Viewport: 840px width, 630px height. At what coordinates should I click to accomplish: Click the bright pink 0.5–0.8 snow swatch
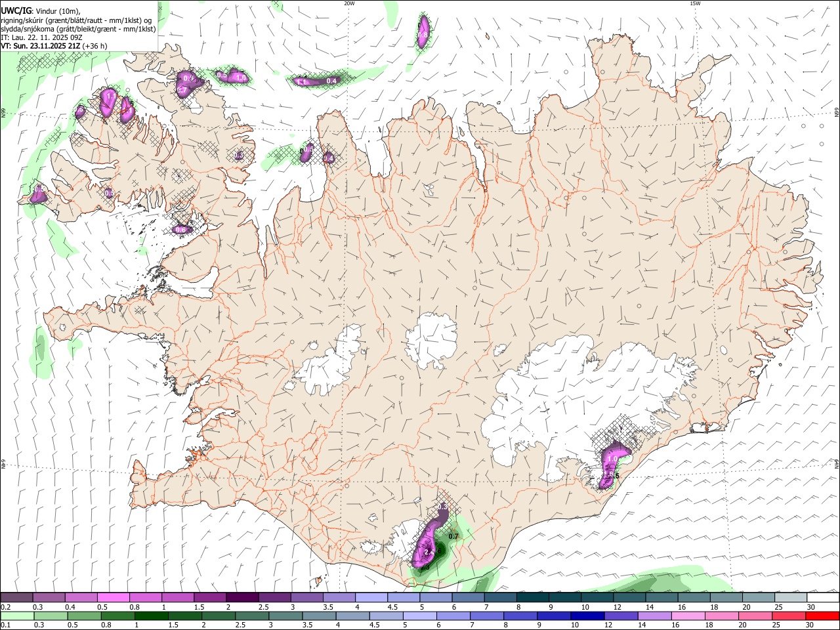pyautogui.click(x=113, y=597)
